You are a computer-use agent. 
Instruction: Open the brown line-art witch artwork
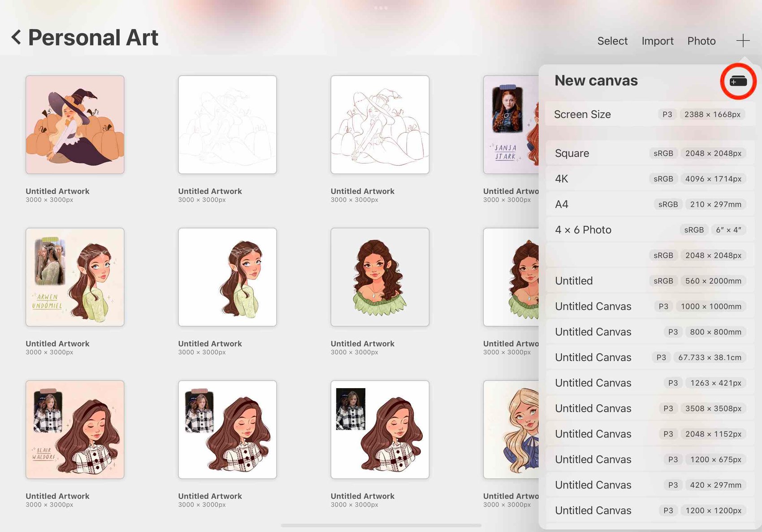click(x=380, y=125)
